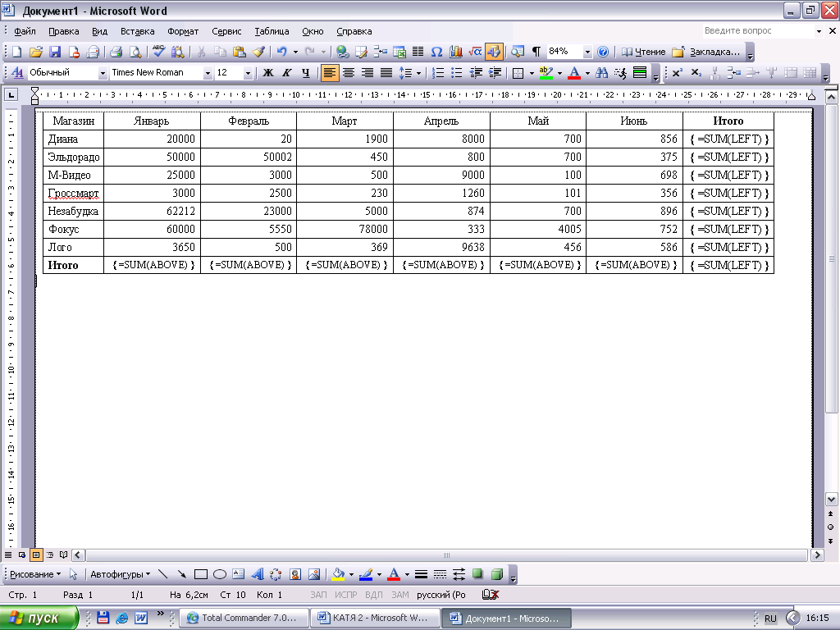Click the format painter brush

(x=258, y=52)
